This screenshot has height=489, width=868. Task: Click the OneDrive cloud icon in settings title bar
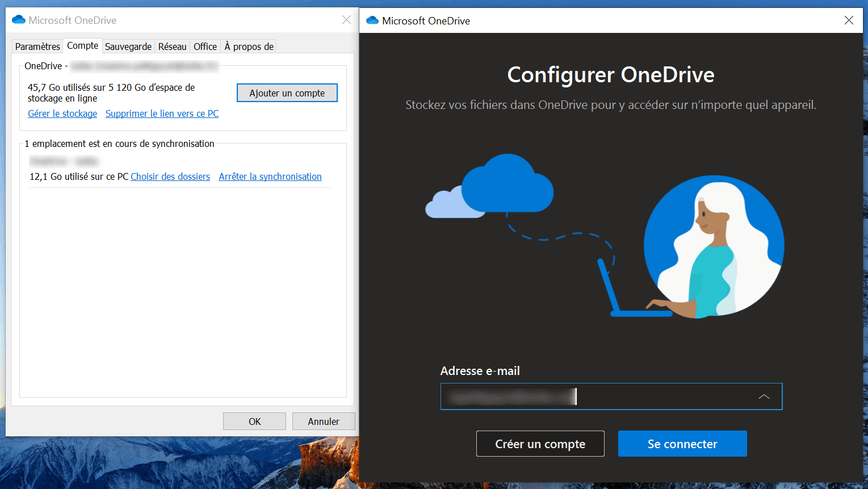click(x=19, y=20)
